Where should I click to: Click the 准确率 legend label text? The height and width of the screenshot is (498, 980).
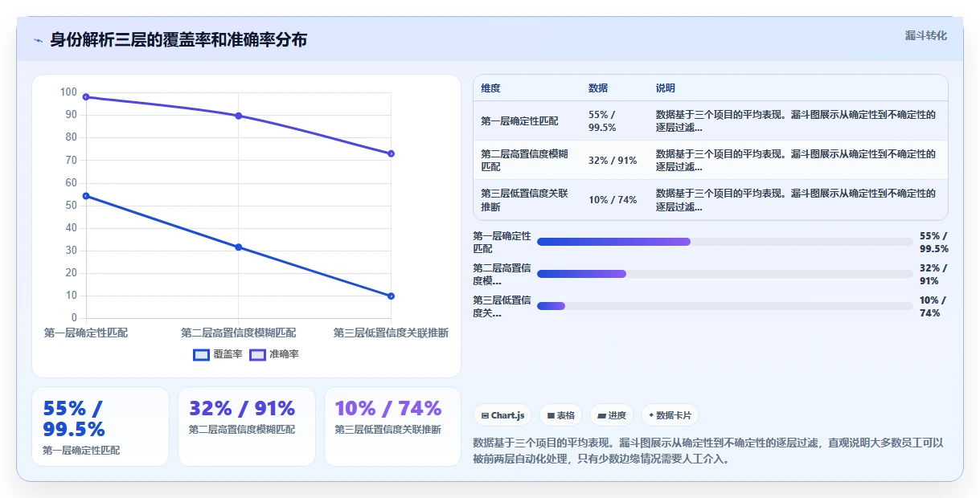284,354
